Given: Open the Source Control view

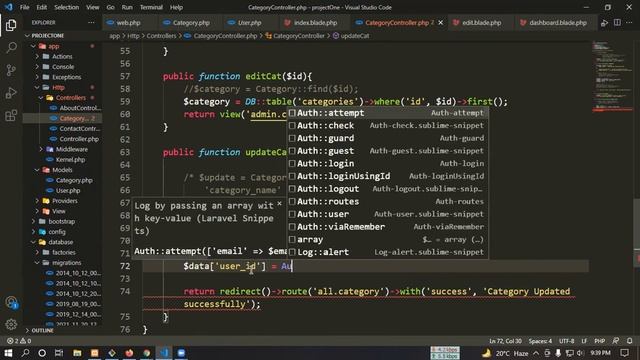Looking at the screenshot, I should pyautogui.click(x=11, y=70).
